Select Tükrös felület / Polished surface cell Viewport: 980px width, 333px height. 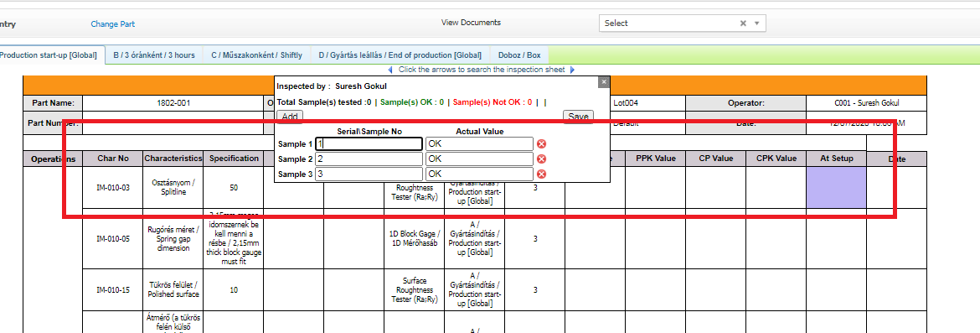point(173,290)
